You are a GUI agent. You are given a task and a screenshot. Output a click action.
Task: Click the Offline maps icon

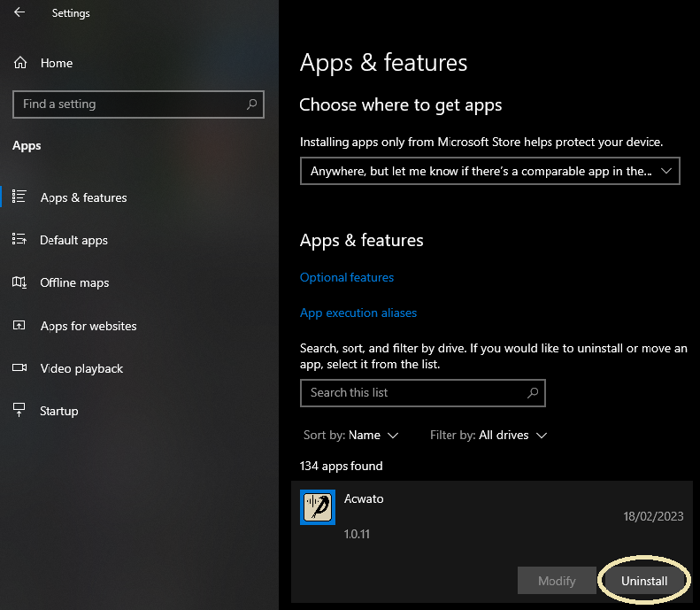coord(19,282)
